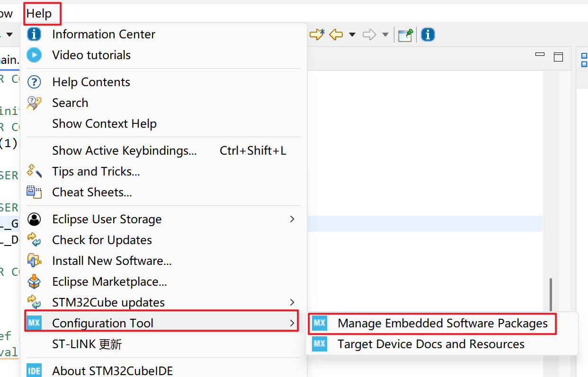Choose Show Context Help

[x=104, y=123]
